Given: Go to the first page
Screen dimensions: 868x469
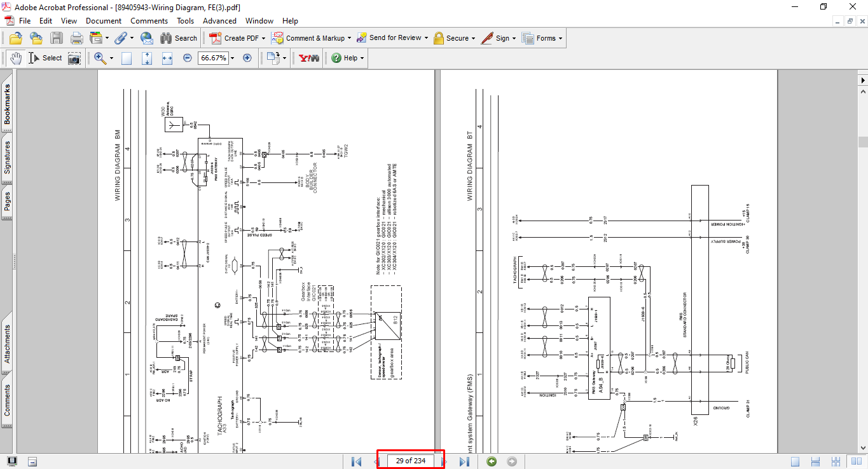Looking at the screenshot, I should [x=357, y=461].
